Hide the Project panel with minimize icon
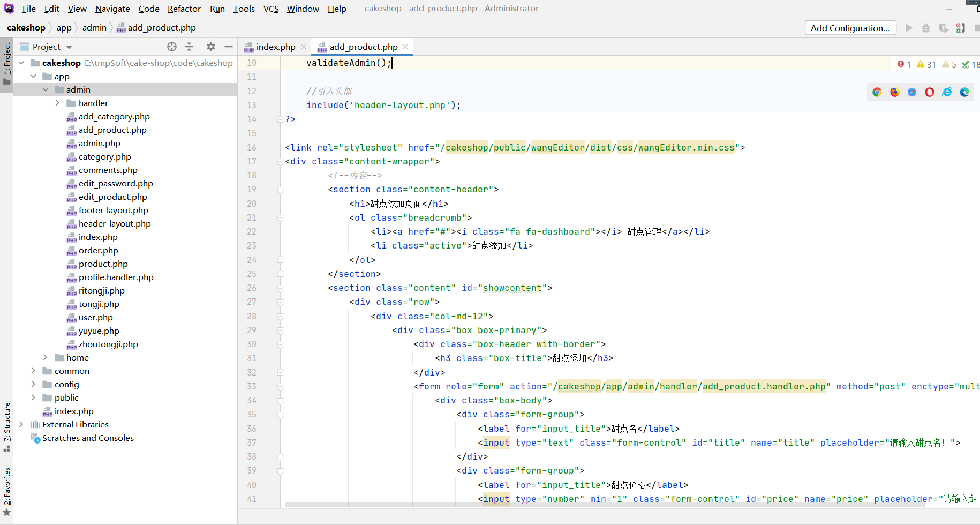Screen dimensions: 980x525 (229, 47)
